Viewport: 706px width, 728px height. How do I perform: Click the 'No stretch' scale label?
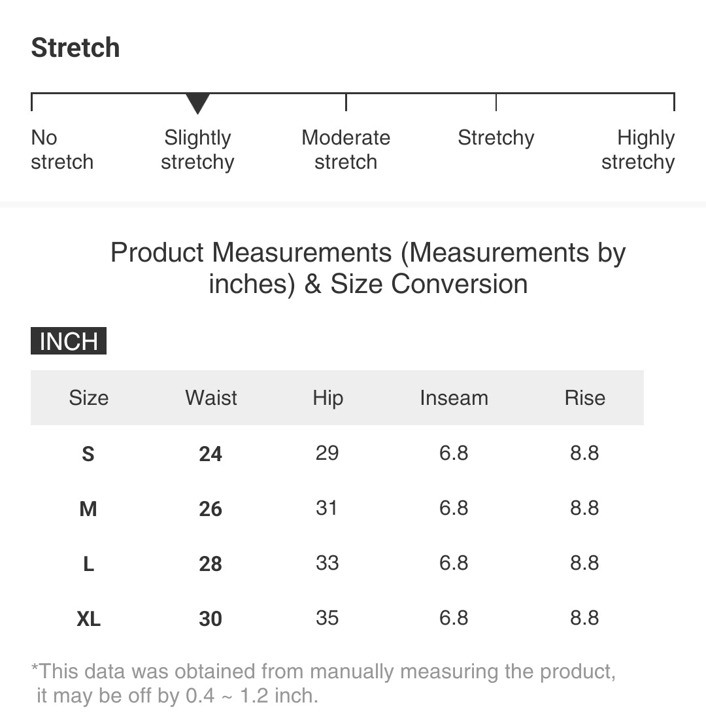[x=62, y=150]
